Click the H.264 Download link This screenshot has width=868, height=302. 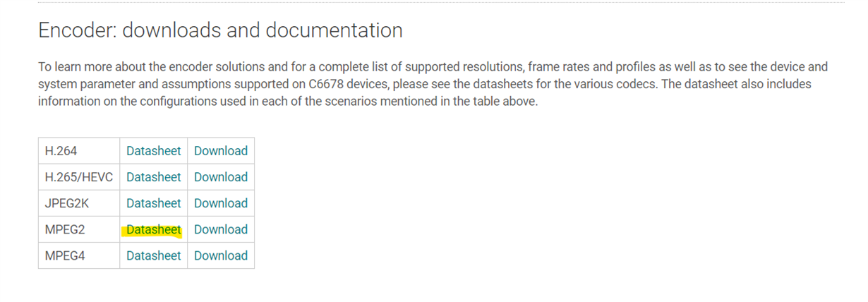pyautogui.click(x=221, y=151)
